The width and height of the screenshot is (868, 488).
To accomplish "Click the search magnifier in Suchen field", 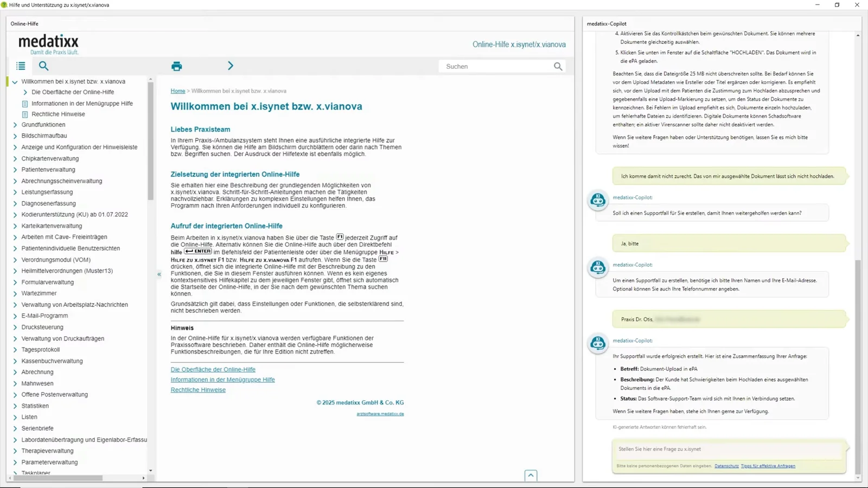I will click(558, 66).
